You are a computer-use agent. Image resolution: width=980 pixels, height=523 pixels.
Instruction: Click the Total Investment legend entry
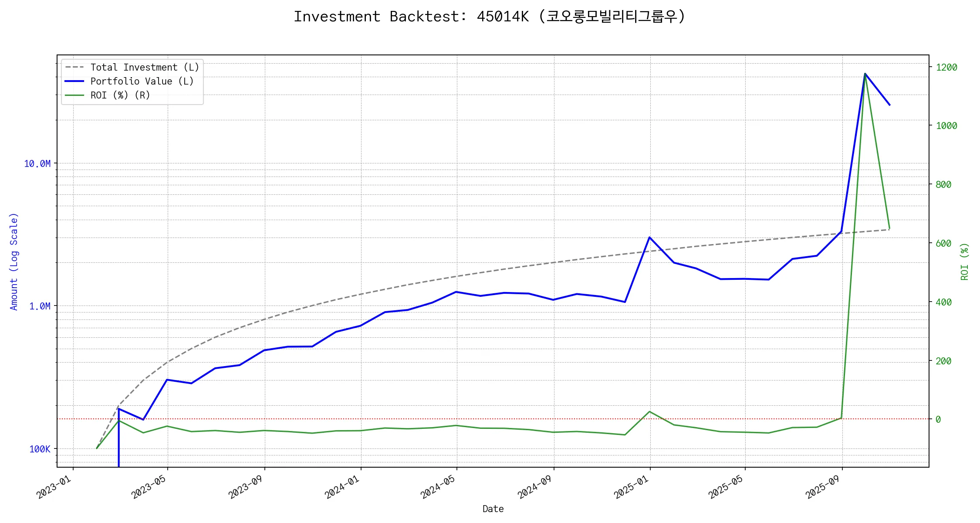click(x=144, y=68)
